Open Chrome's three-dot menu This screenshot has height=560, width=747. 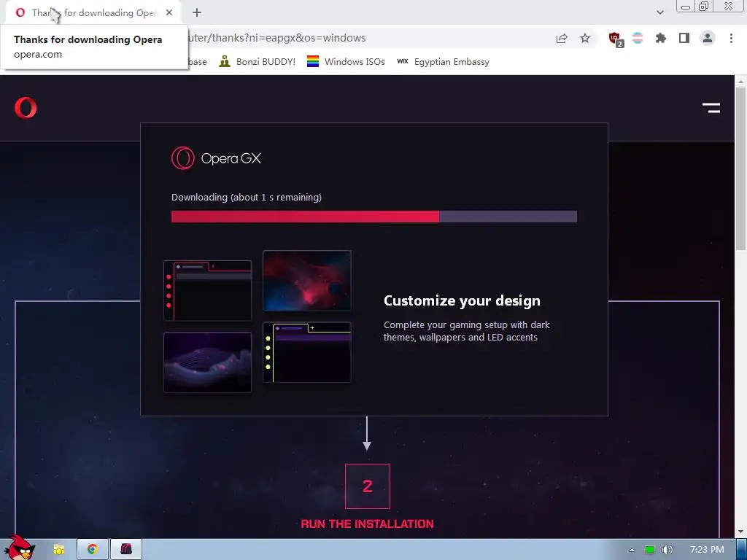(x=731, y=38)
